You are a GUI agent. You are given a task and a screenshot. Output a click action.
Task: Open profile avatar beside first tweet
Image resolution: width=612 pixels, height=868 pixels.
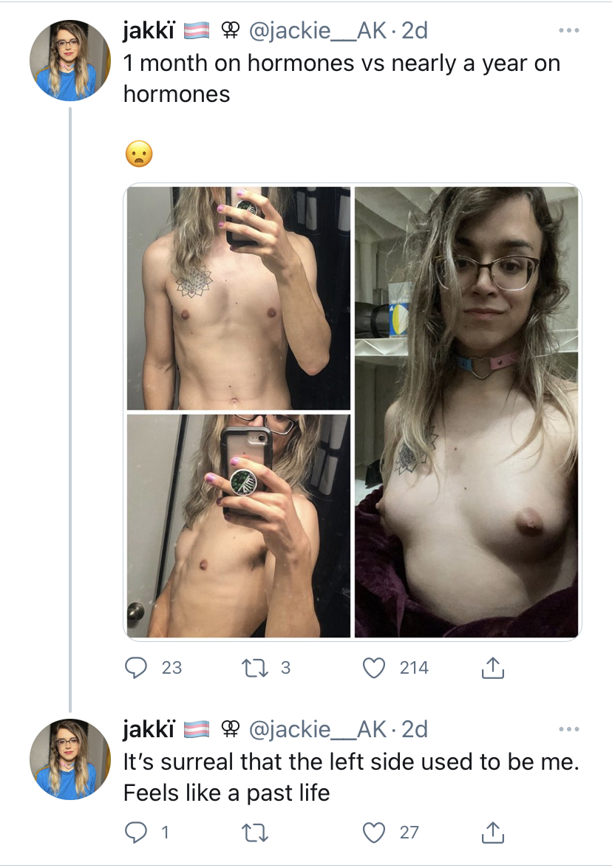[70, 61]
